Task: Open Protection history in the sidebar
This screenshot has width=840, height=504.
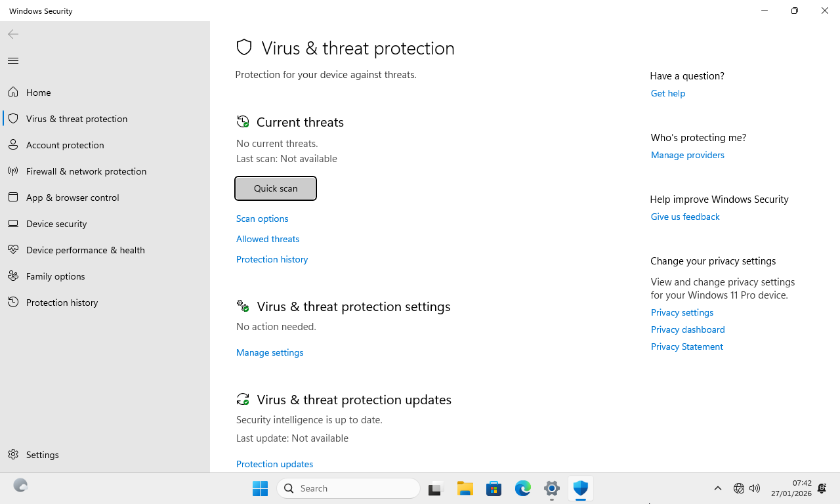Action: [62, 303]
